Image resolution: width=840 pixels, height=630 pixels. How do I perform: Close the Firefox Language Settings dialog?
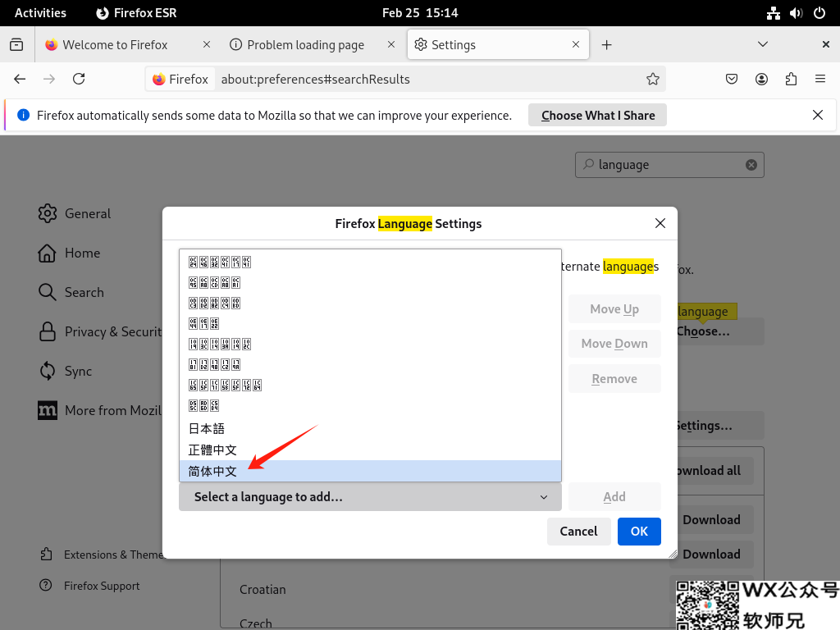click(660, 223)
